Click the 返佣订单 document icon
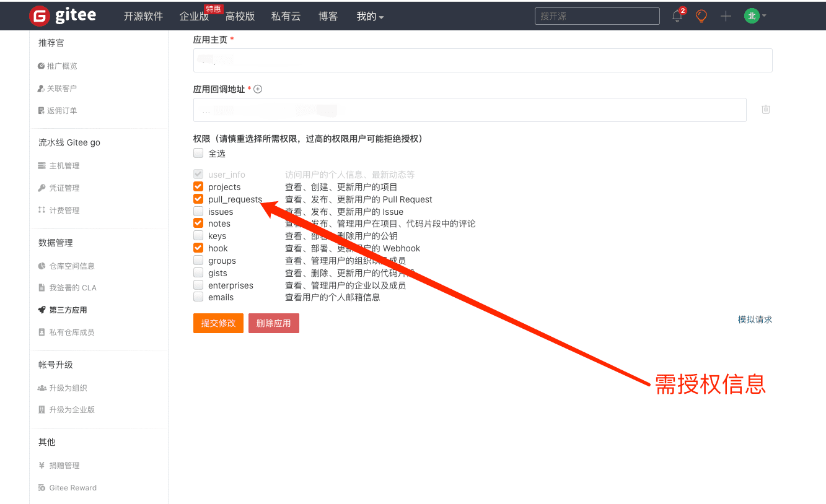Image resolution: width=826 pixels, height=504 pixels. (x=42, y=111)
